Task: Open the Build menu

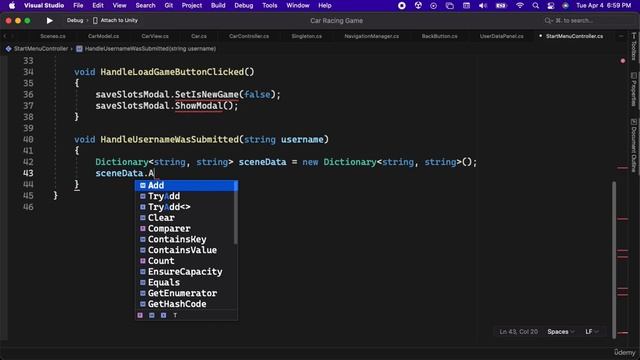Action: coord(218,6)
